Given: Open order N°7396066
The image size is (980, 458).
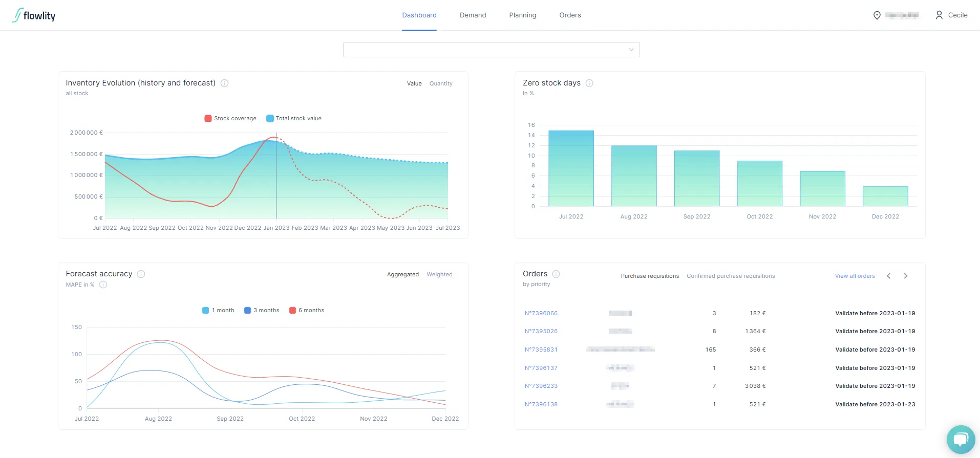Looking at the screenshot, I should [x=541, y=313].
